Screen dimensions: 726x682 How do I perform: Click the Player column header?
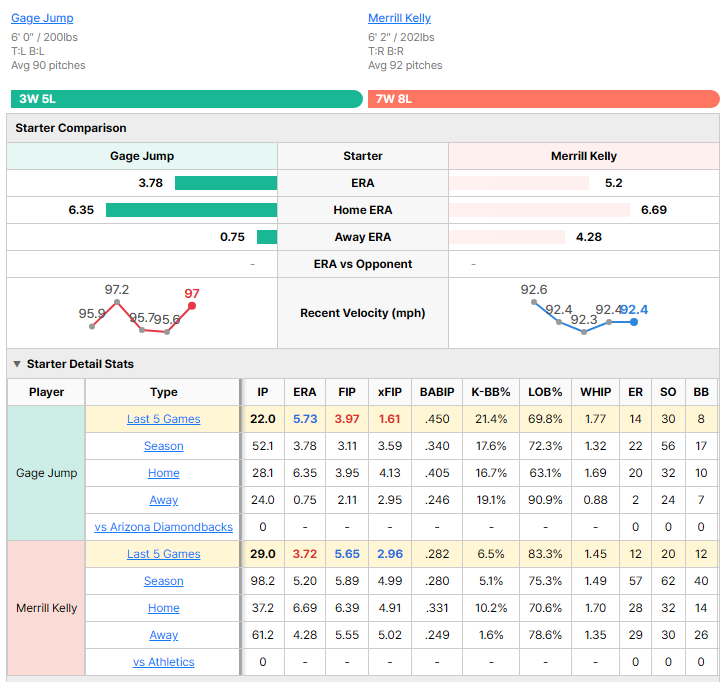(x=46, y=392)
